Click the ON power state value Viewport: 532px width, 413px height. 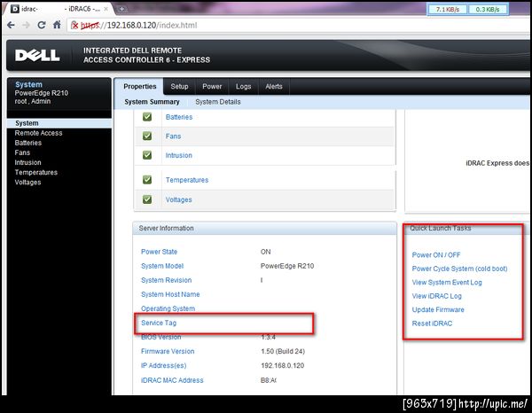(266, 252)
